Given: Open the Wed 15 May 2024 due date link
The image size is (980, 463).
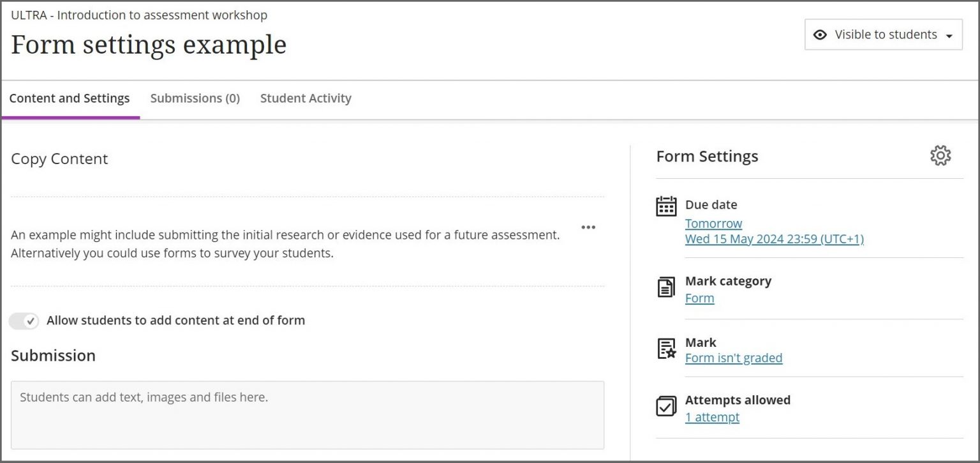Looking at the screenshot, I should point(775,239).
